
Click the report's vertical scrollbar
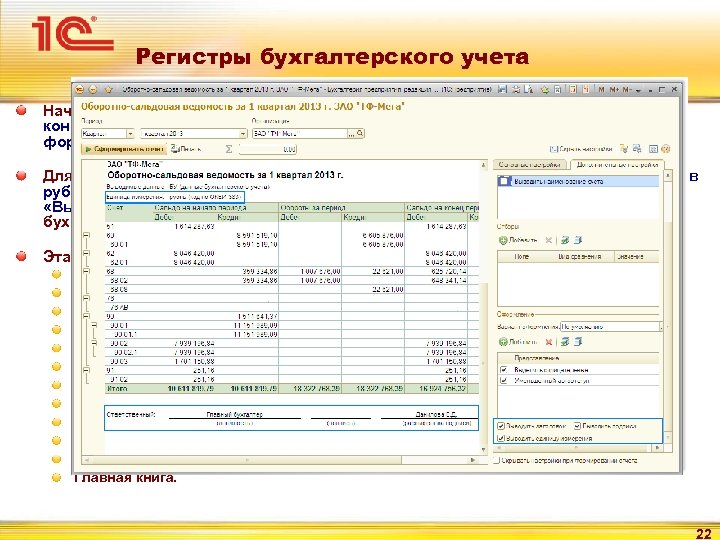[x=483, y=307]
